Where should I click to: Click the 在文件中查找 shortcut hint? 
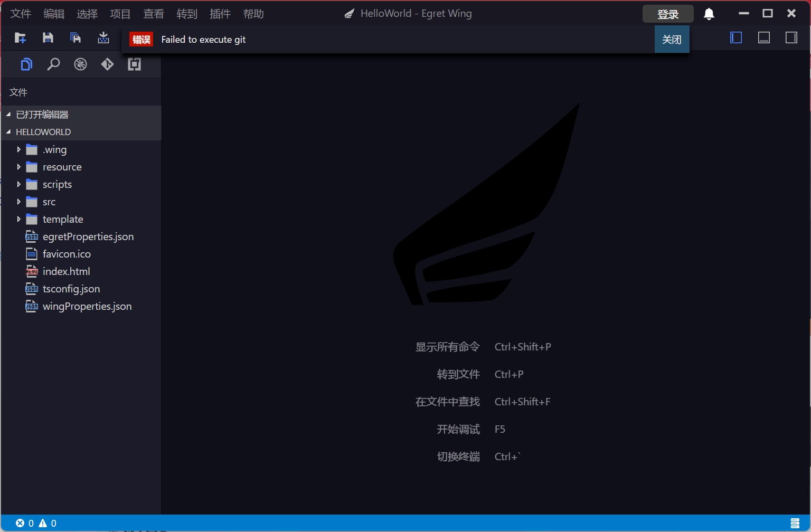click(x=447, y=402)
